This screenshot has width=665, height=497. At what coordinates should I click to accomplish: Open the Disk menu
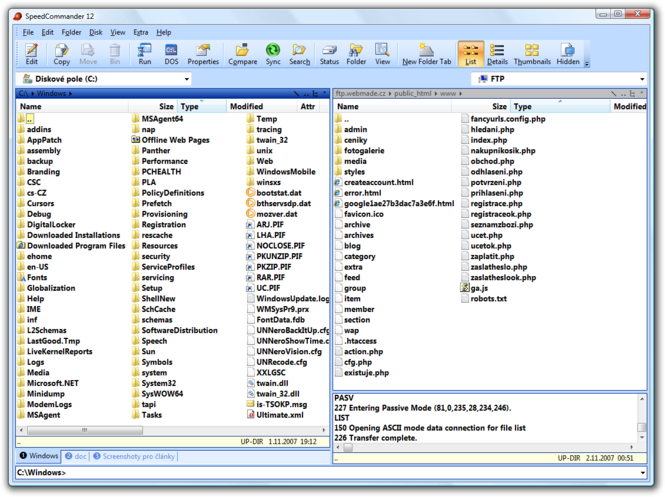[x=95, y=32]
